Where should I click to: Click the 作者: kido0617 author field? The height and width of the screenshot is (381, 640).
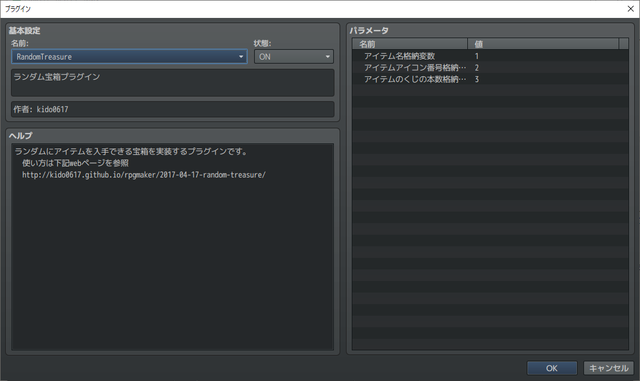pos(173,109)
